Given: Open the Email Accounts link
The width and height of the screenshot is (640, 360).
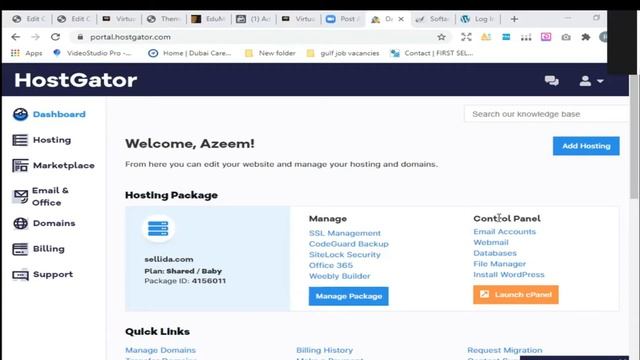Looking at the screenshot, I should point(504,231).
